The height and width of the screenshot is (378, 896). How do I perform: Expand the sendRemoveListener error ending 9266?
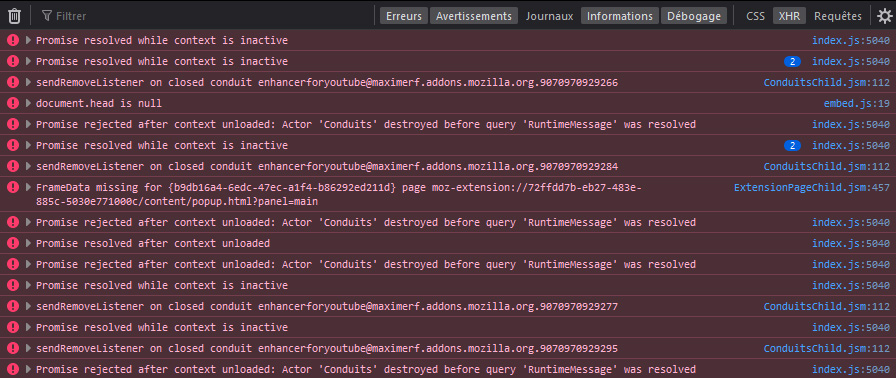(x=29, y=82)
